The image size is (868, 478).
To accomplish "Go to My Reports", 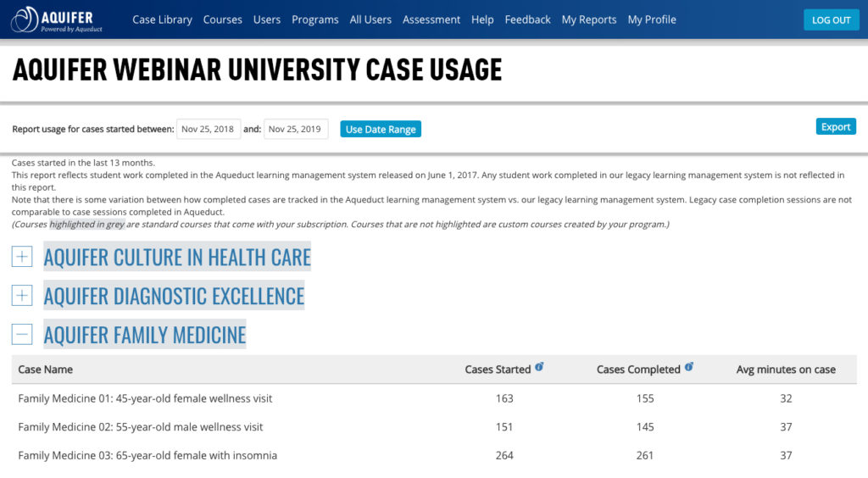I will click(589, 19).
